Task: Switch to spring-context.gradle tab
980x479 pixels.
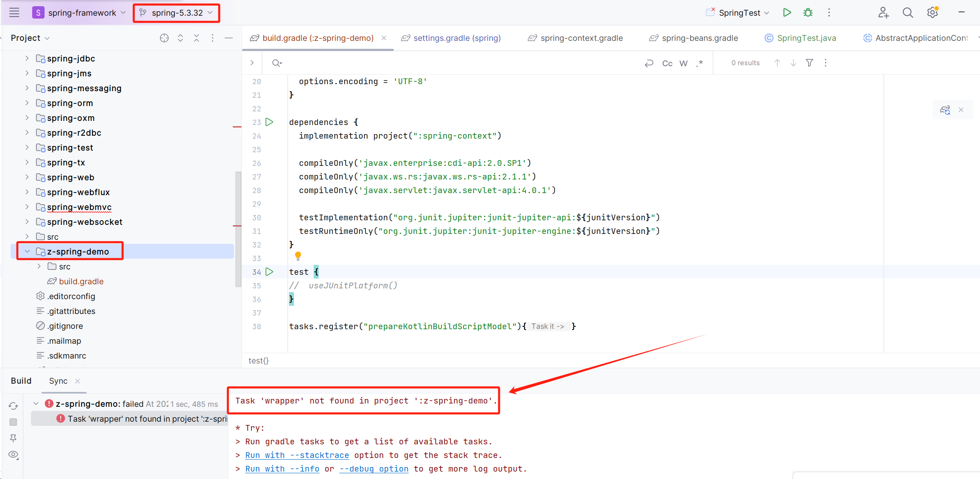Action: (x=575, y=38)
